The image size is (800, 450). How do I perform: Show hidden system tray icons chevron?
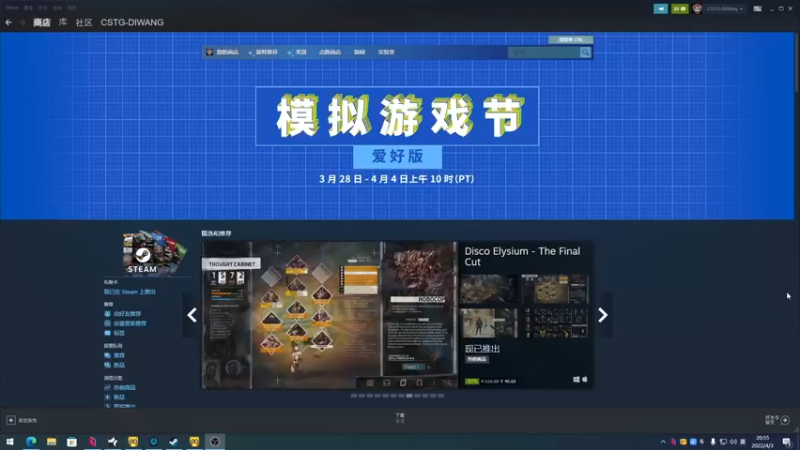(x=663, y=442)
